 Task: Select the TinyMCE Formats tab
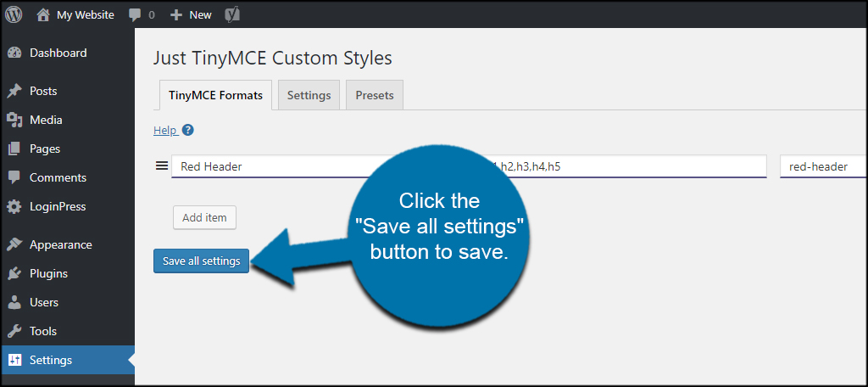[215, 95]
